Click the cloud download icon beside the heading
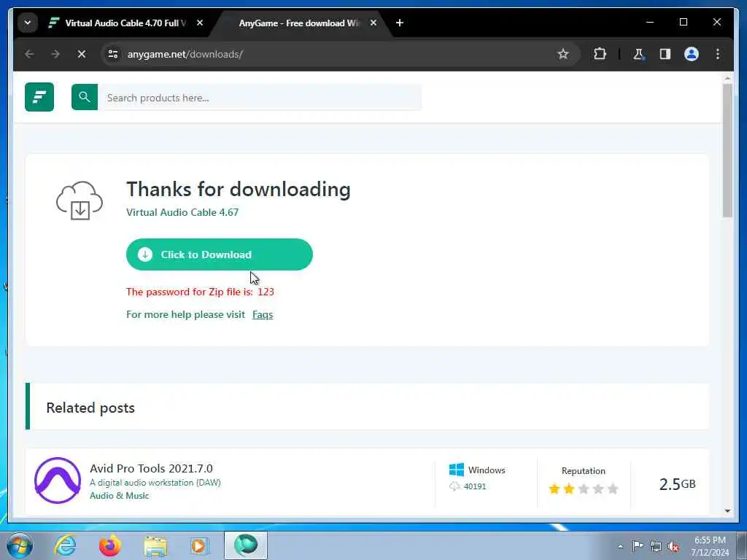Screen dimensions: 747x560 tap(80, 201)
